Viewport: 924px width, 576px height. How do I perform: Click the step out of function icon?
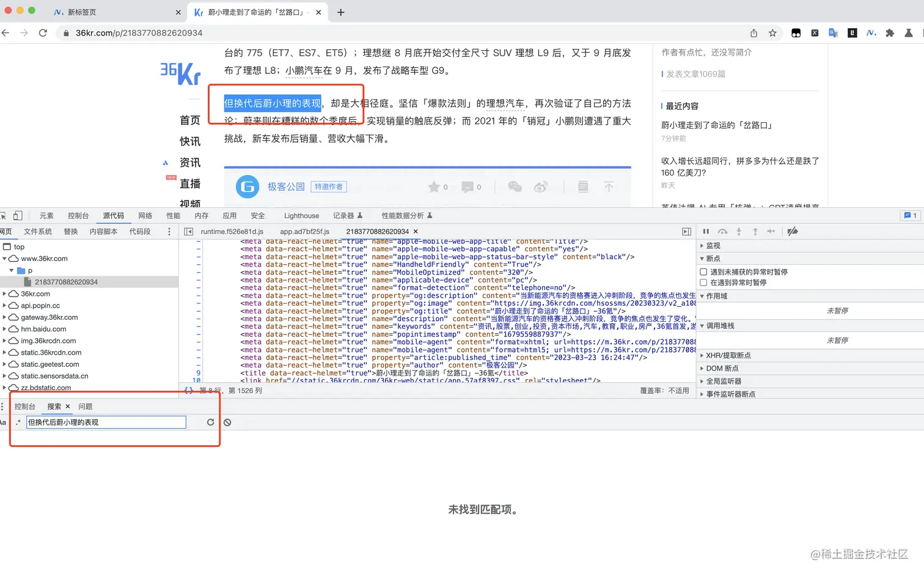pyautogui.click(x=755, y=231)
